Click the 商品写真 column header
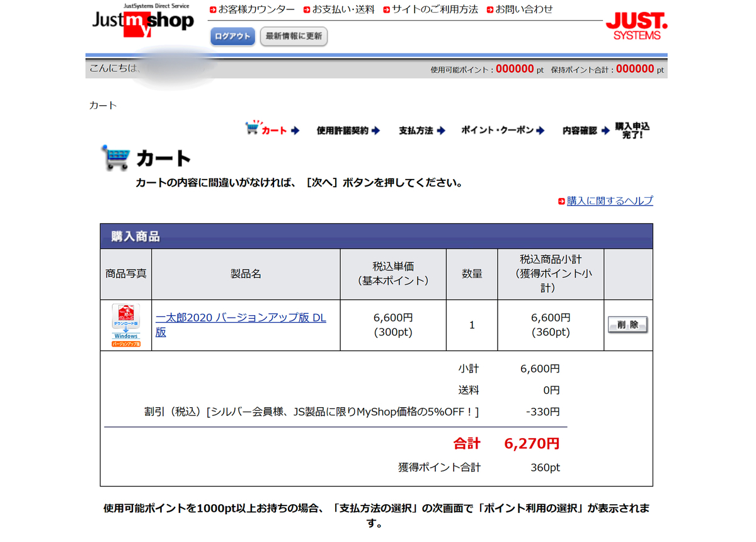756x542 pixels. [126, 274]
